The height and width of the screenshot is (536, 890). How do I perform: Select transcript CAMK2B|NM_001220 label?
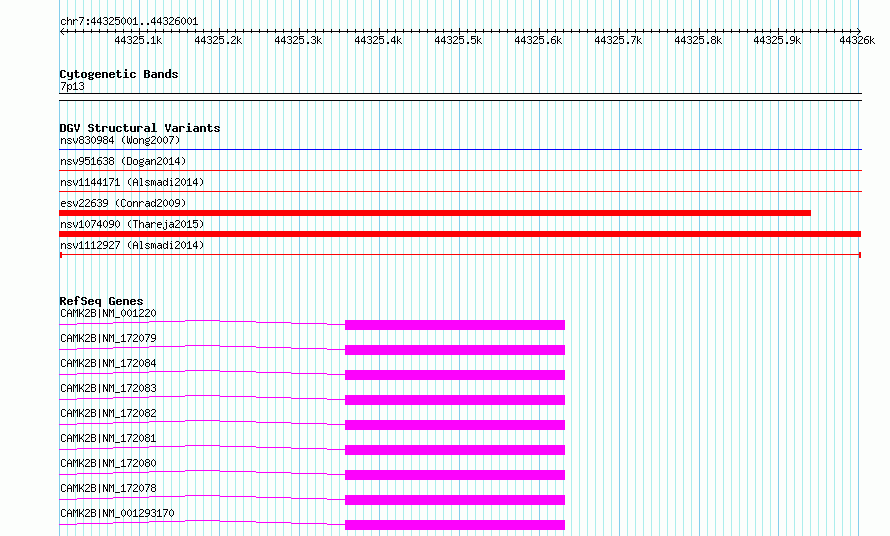pos(108,313)
